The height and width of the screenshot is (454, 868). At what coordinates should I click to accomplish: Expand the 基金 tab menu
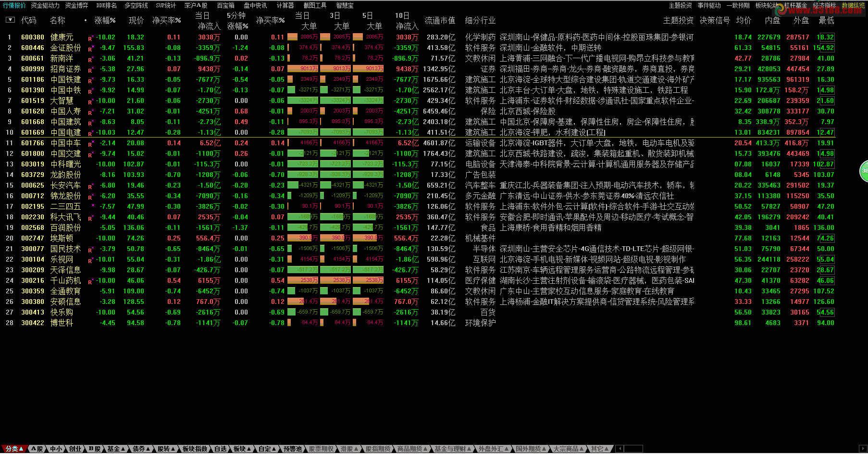116,449
